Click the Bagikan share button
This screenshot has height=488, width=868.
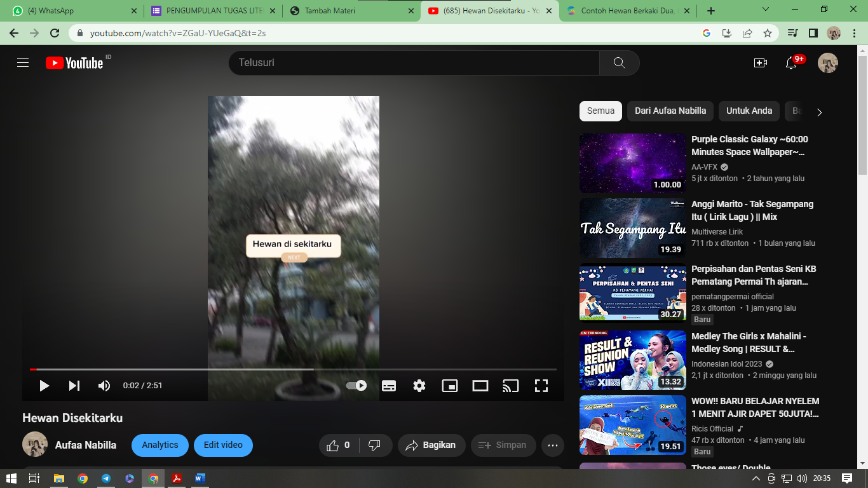point(431,445)
